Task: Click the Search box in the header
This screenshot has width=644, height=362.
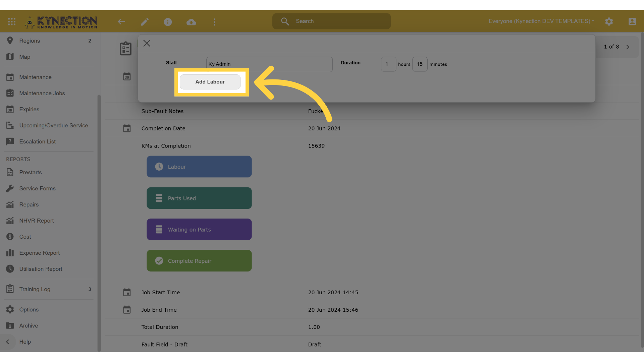Action: (331, 21)
